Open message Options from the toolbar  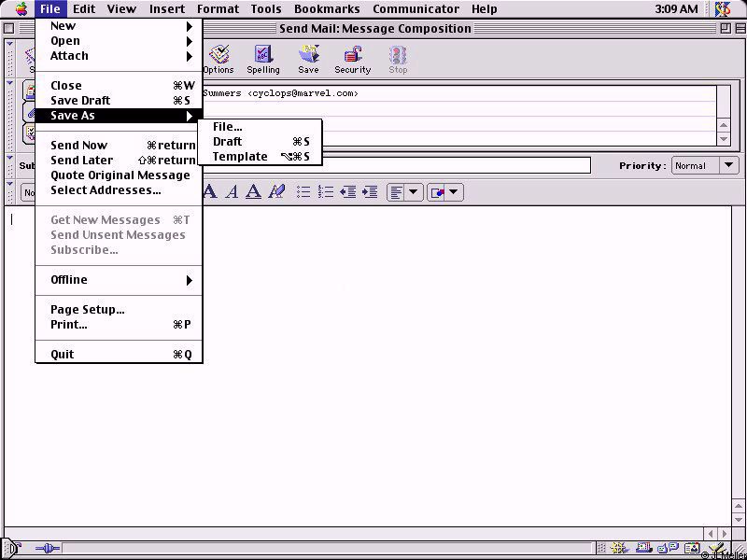tap(218, 60)
